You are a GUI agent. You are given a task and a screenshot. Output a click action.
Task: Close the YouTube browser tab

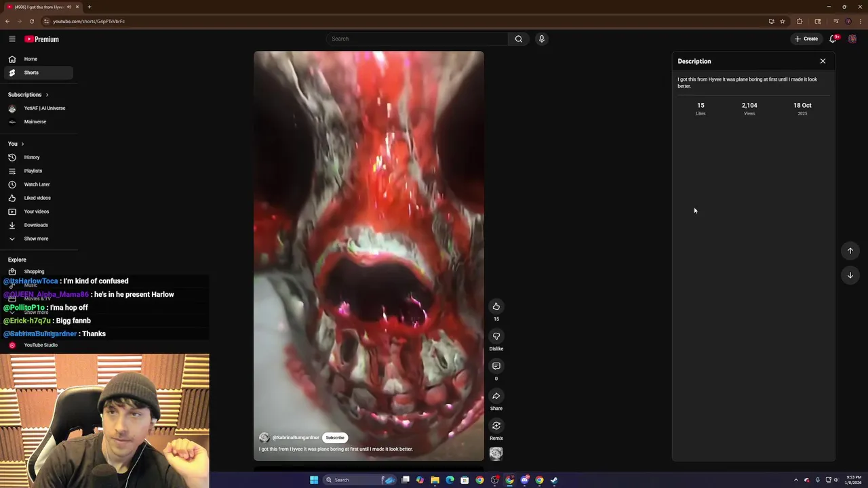pyautogui.click(x=77, y=7)
